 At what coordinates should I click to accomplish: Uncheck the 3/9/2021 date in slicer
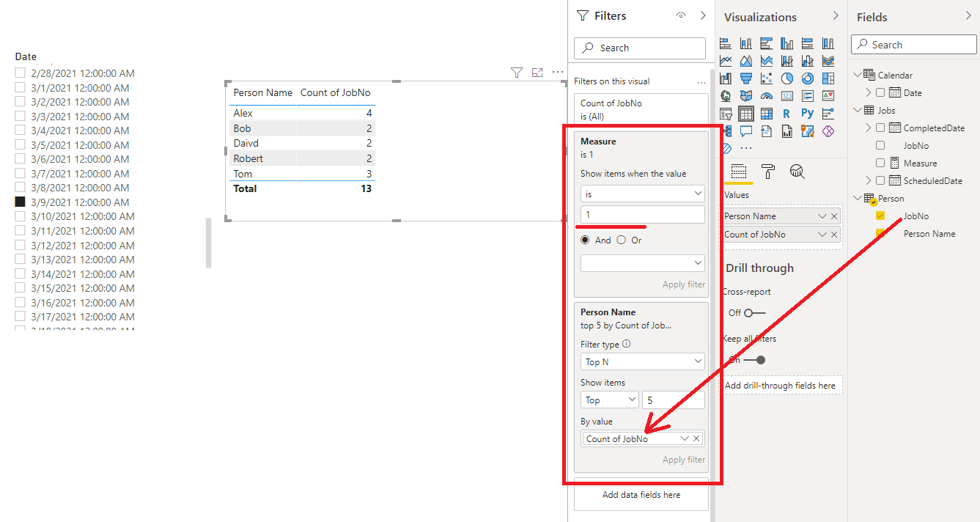(x=21, y=202)
